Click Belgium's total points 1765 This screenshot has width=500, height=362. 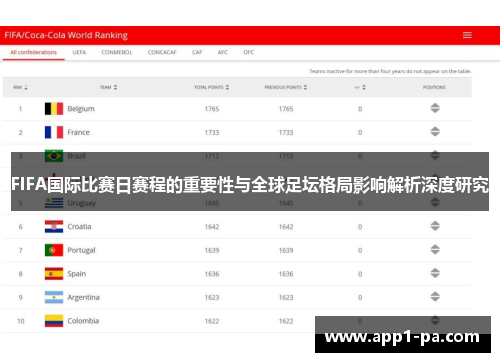(212, 109)
